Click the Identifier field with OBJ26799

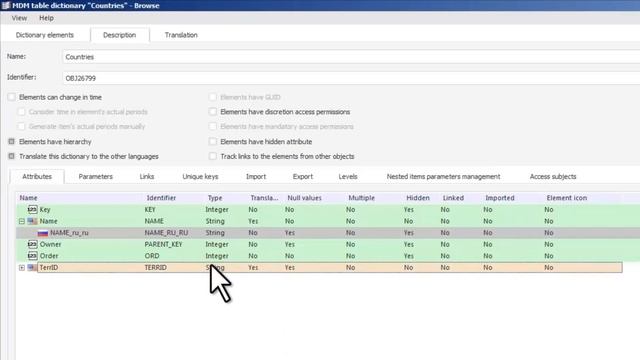click(351, 78)
